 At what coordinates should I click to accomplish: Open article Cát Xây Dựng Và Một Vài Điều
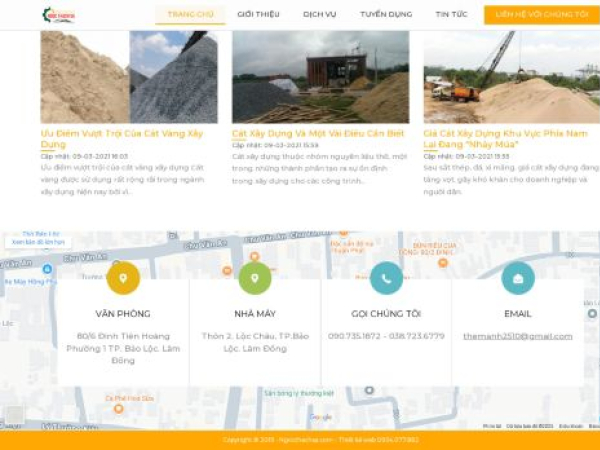pos(318,132)
